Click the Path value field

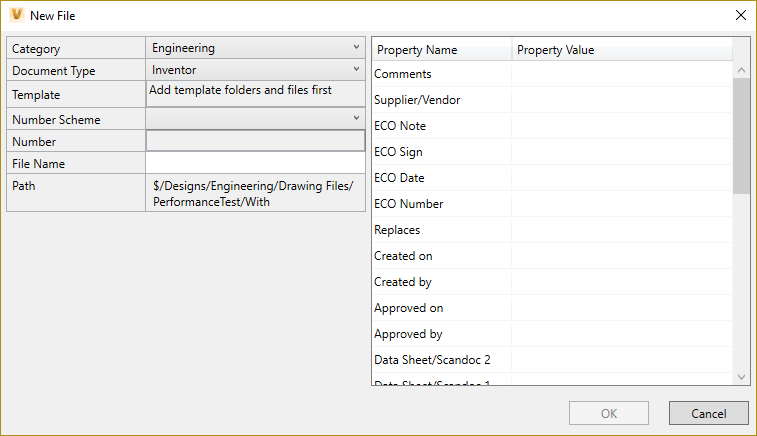(255, 194)
